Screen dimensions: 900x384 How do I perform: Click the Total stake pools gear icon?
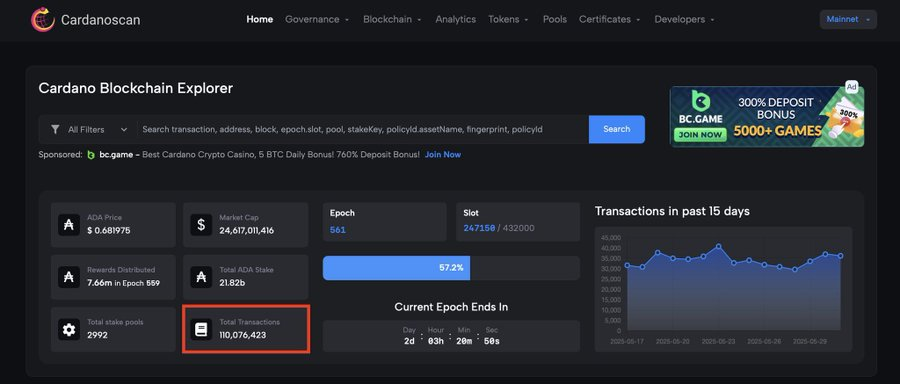point(69,330)
